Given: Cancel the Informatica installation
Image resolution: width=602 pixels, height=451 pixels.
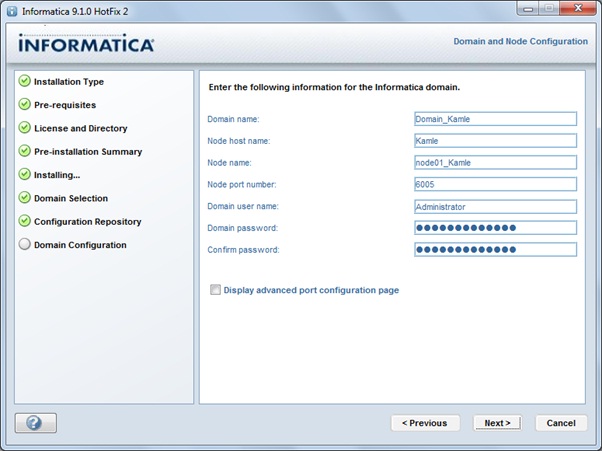Looking at the screenshot, I should [x=561, y=423].
